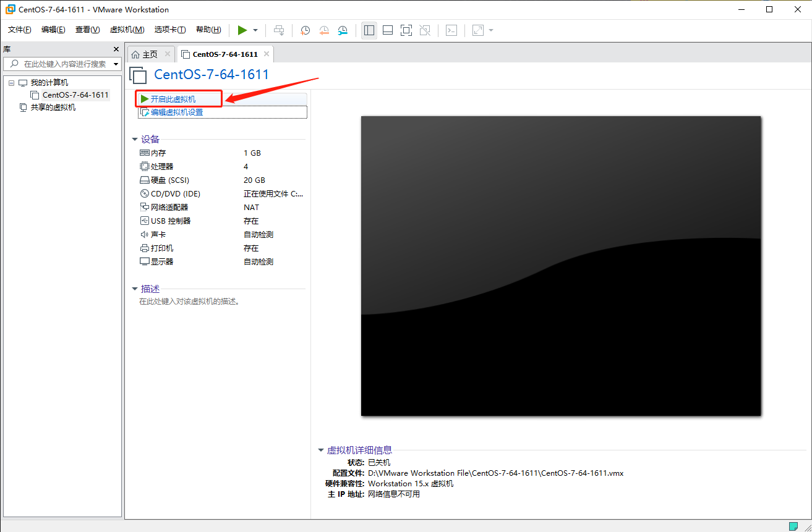The image size is (812, 532).
Task: Revert to snapshot with the orange arrow icon
Action: tap(324, 30)
